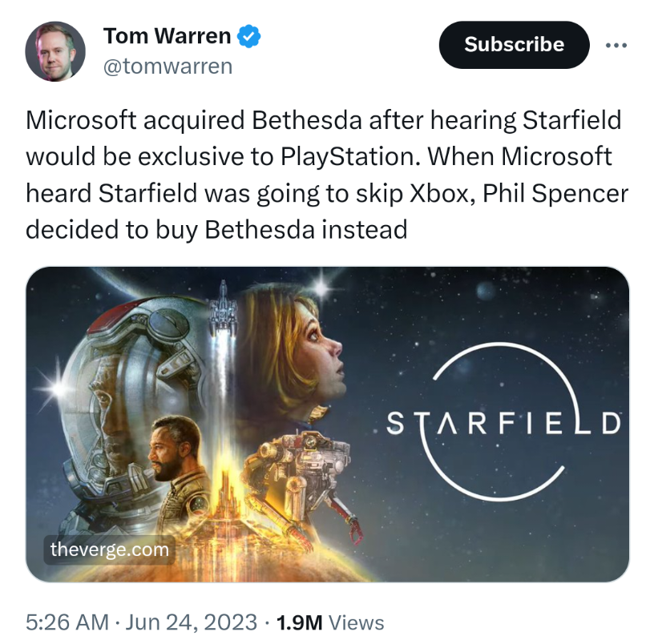
Task: Click the launching rocket ship in artwork
Action: (x=220, y=311)
